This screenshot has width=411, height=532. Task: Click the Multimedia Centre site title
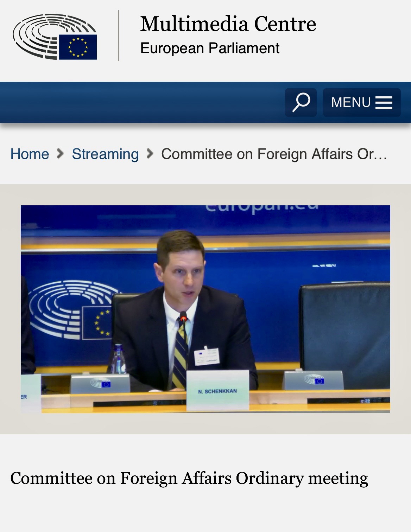click(x=228, y=24)
